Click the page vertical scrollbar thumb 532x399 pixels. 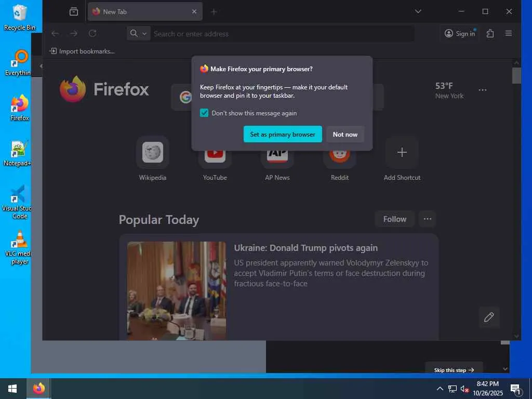[x=516, y=75]
